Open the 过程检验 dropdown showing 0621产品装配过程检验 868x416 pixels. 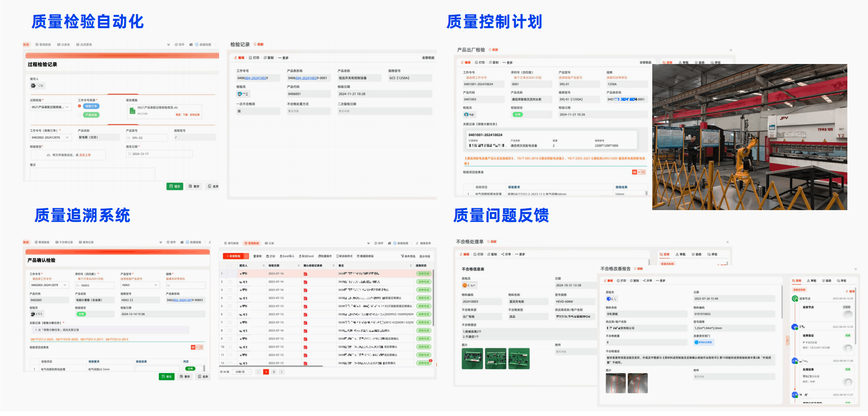tap(50, 107)
